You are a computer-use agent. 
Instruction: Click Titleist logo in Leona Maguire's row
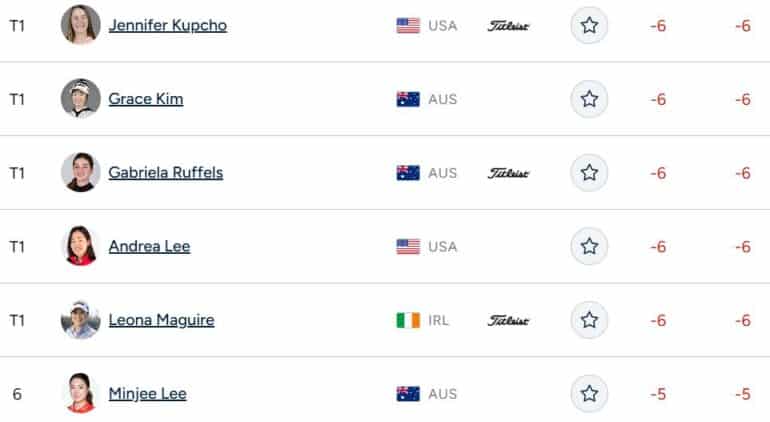click(x=508, y=321)
